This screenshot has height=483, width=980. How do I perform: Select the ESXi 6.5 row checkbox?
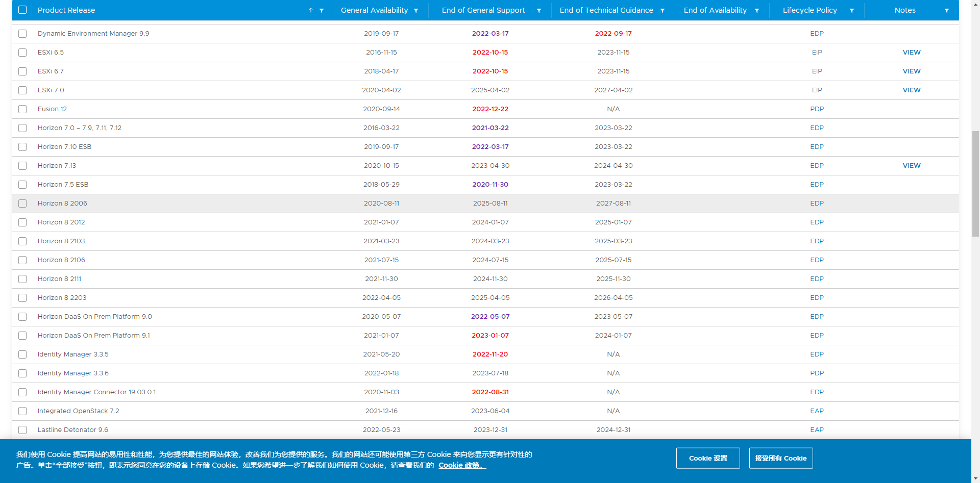pyautogui.click(x=22, y=53)
